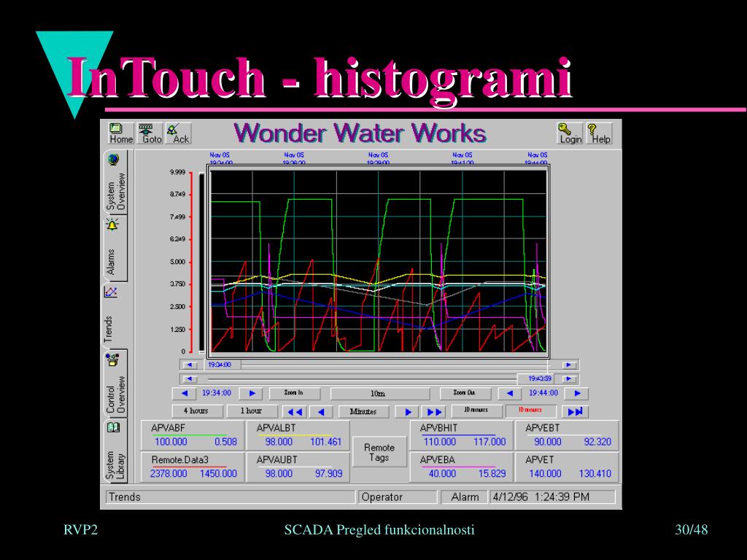
Task: Click the black-text 30 minutes button
Action: click(x=476, y=411)
